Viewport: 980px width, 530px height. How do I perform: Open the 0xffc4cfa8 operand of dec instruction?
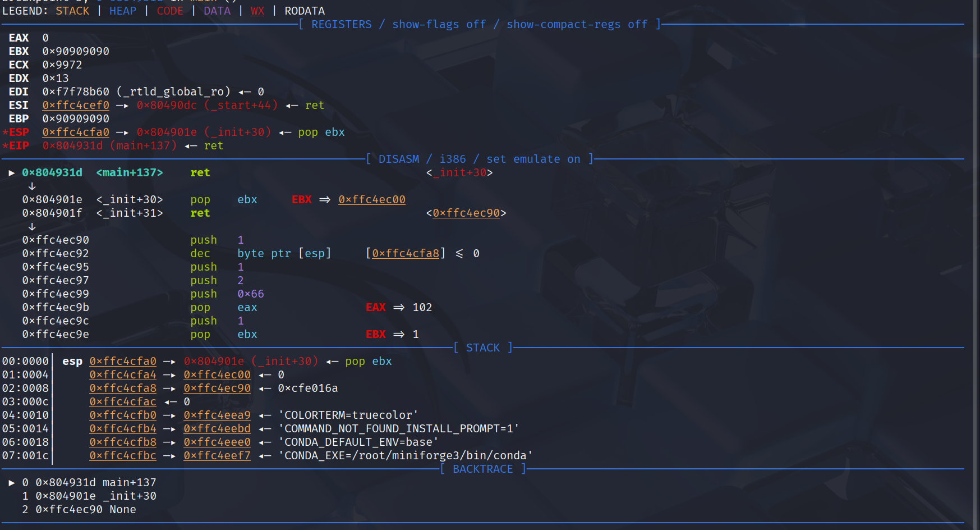point(406,254)
